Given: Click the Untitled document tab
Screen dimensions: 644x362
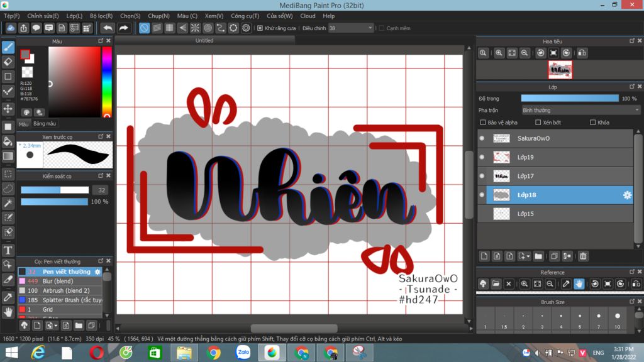Looking at the screenshot, I should click(x=204, y=41).
